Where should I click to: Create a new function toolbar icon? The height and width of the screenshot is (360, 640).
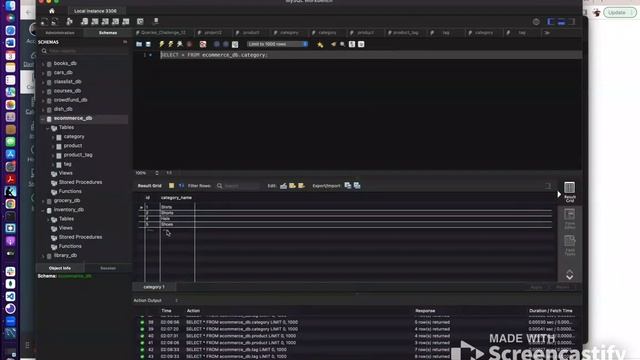[x=126, y=21]
